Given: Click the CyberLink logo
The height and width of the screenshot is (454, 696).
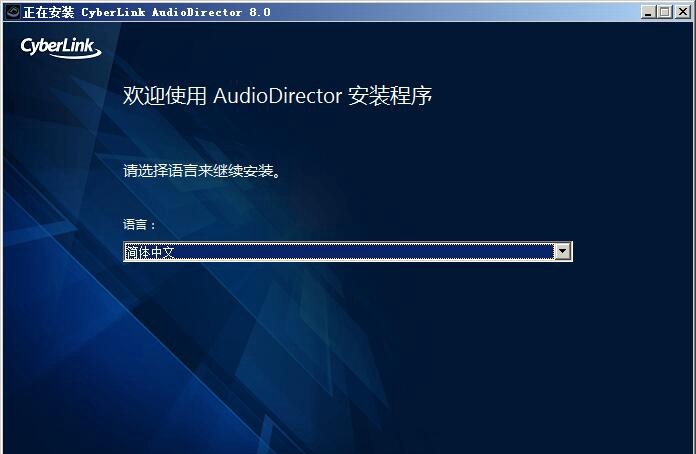Looking at the screenshot, I should pyautogui.click(x=61, y=47).
